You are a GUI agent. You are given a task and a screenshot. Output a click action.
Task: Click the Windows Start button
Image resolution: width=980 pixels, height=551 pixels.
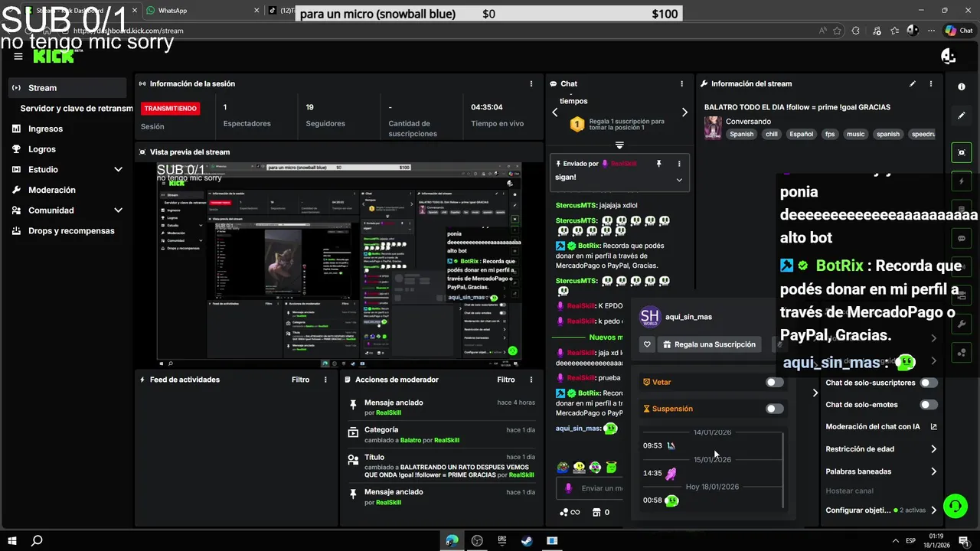11,541
